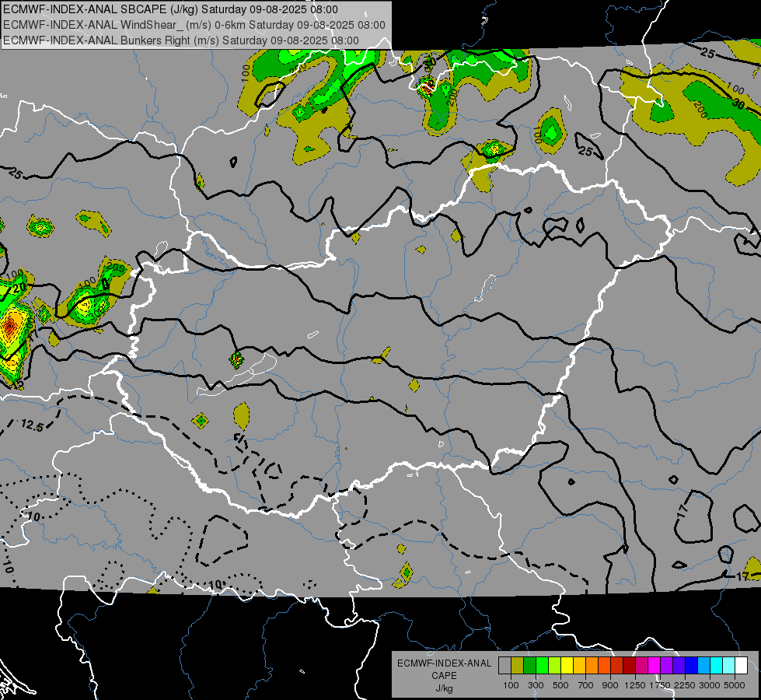Click the 25 label on the small closed contour
Image resolution: width=761 pixels, height=700 pixels.
click(x=586, y=152)
